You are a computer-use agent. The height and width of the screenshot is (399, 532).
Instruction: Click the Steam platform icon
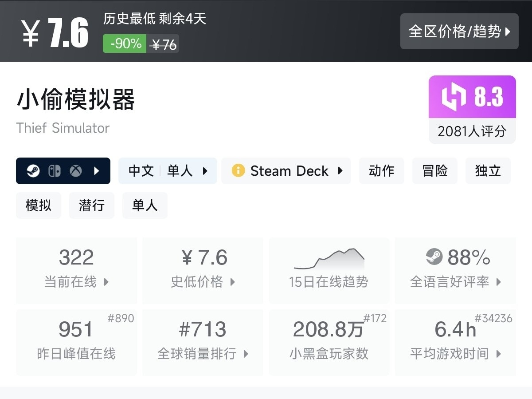[x=33, y=171]
